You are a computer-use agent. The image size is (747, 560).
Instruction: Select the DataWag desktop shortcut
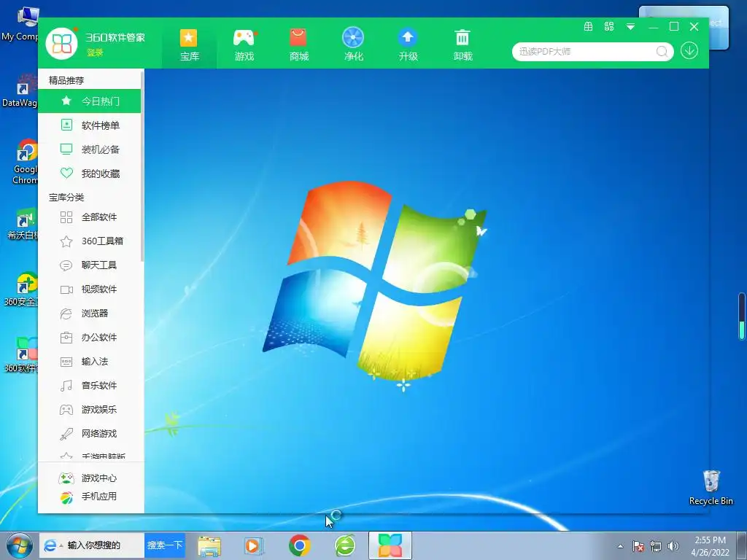coord(20,90)
